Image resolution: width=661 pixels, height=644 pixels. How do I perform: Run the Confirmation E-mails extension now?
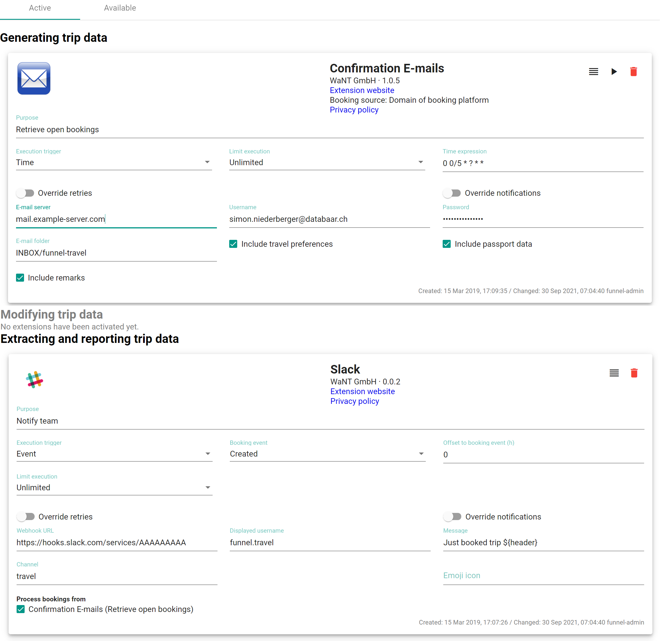pos(615,72)
